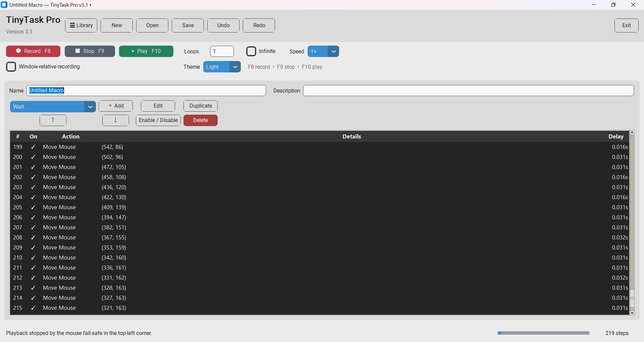This screenshot has width=644, height=342.
Task: Enable the Infinite loop checkbox
Action: click(251, 51)
